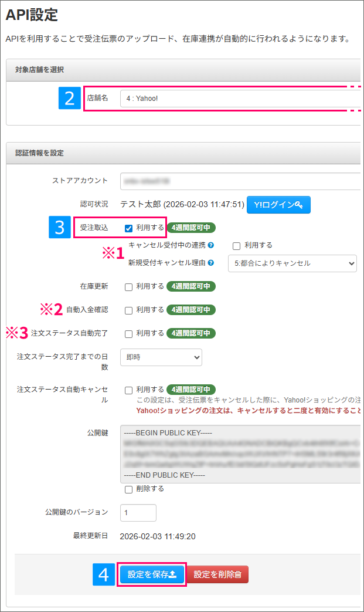Screen dimensions: 364x612
Task: Click 4週間認可中 badge next to 受注取込
Action: [x=191, y=228]
